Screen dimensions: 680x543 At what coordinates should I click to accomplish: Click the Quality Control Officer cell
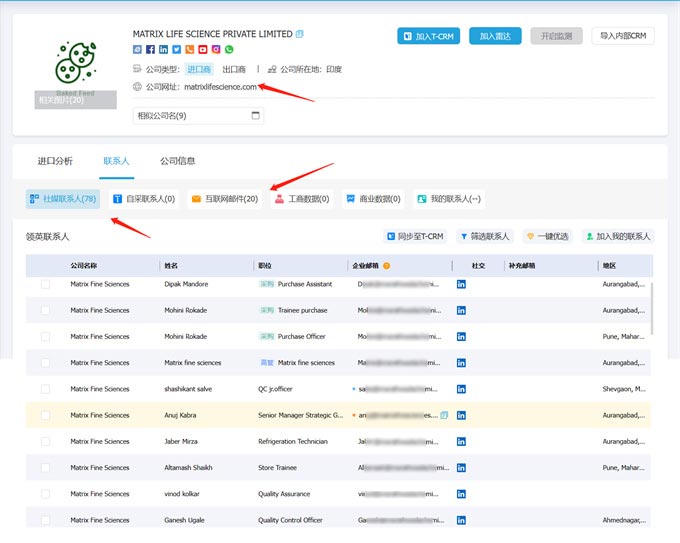(x=290, y=520)
